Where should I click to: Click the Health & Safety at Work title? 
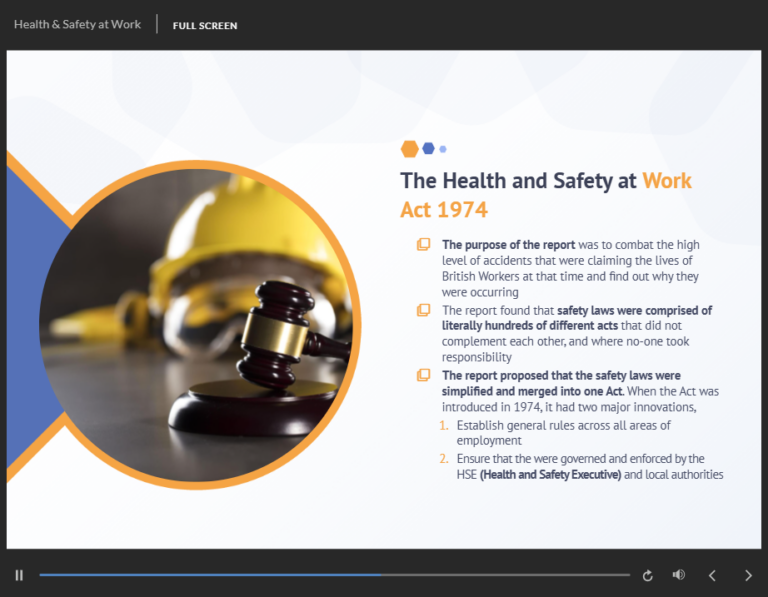click(x=77, y=24)
